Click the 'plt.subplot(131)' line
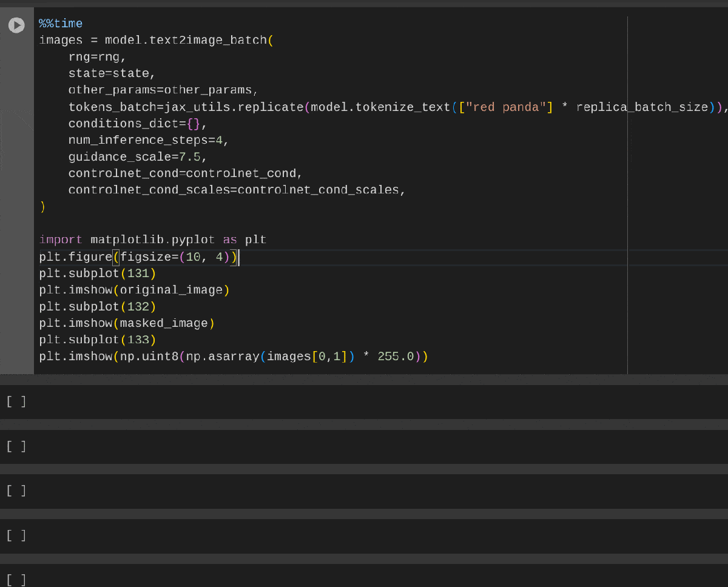Image resolution: width=728 pixels, height=587 pixels. click(98, 273)
